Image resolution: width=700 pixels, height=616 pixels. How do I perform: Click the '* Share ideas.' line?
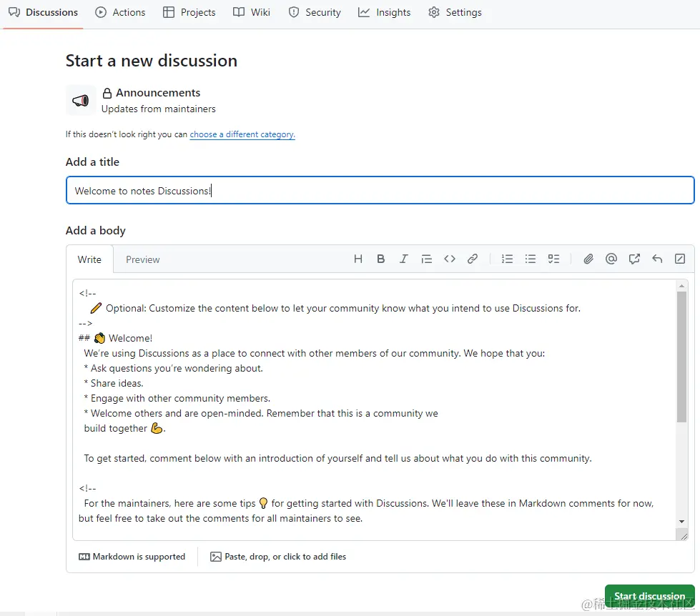(x=114, y=383)
